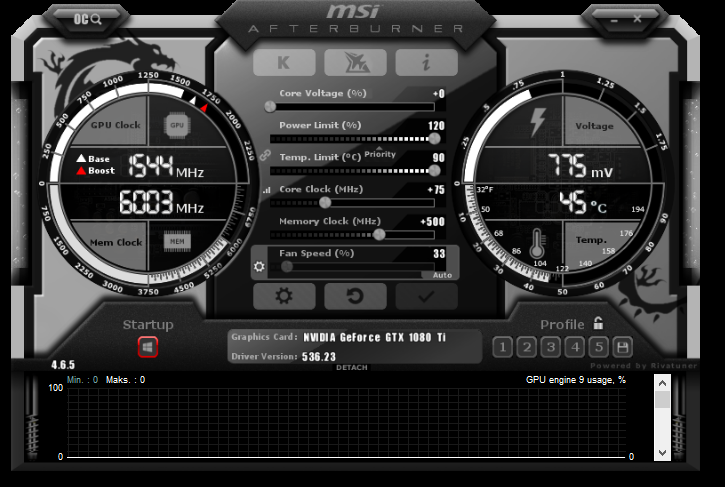Toggle Windows startup icon under Startup

tap(147, 347)
